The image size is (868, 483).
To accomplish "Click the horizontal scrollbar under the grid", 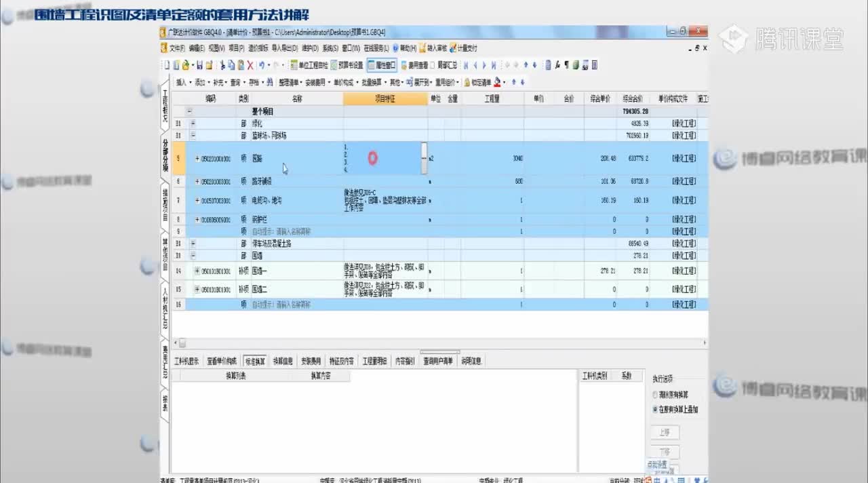I will click(439, 344).
